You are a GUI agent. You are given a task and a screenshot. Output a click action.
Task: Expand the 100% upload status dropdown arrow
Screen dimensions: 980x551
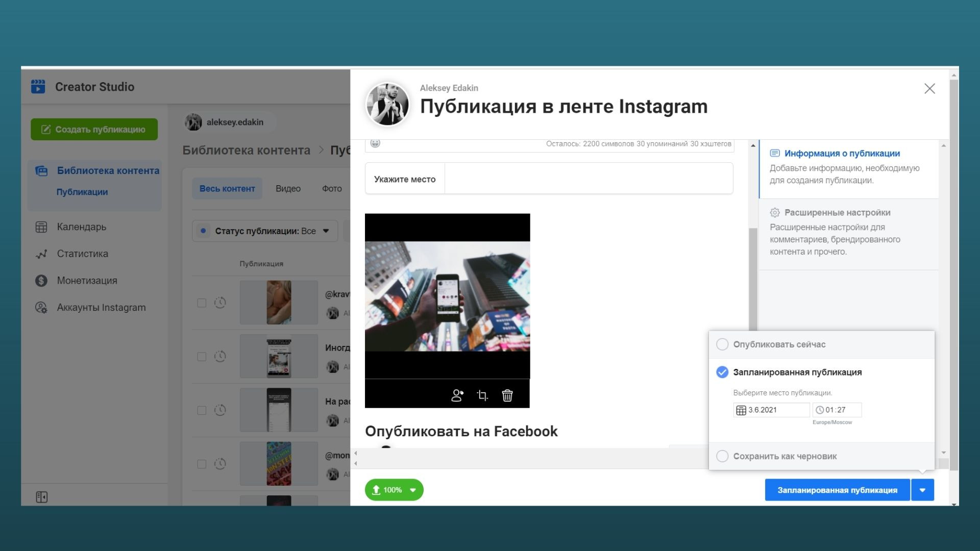pyautogui.click(x=413, y=490)
